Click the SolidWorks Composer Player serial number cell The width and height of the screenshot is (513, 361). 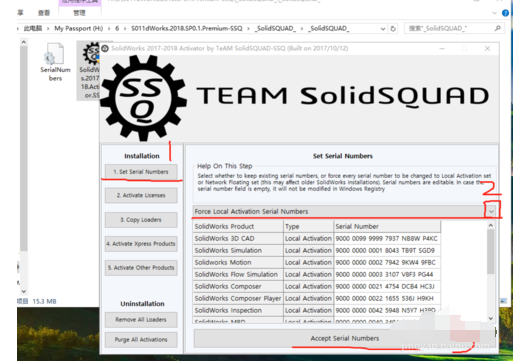[387, 299]
